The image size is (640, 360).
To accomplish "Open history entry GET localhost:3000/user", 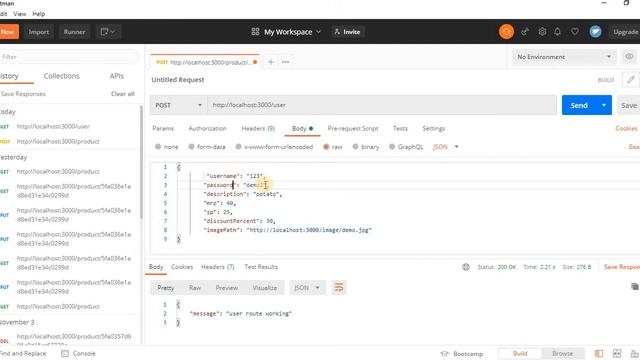I will [53, 127].
